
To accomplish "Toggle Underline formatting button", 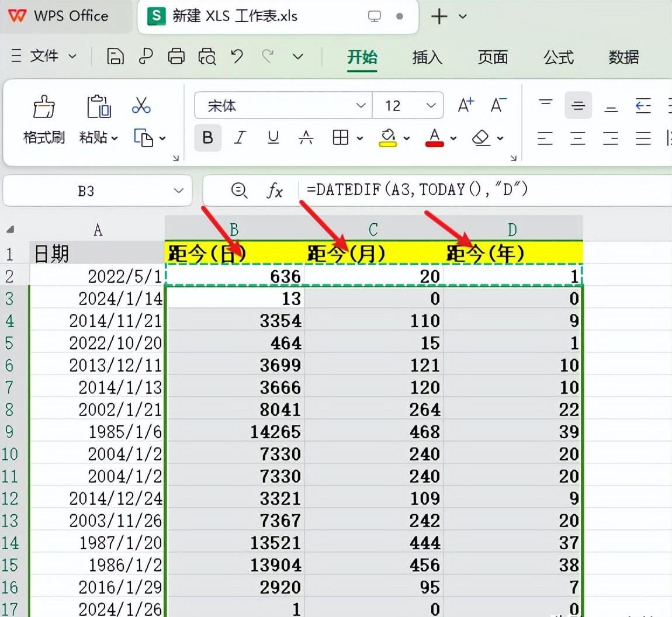I will pyautogui.click(x=273, y=137).
